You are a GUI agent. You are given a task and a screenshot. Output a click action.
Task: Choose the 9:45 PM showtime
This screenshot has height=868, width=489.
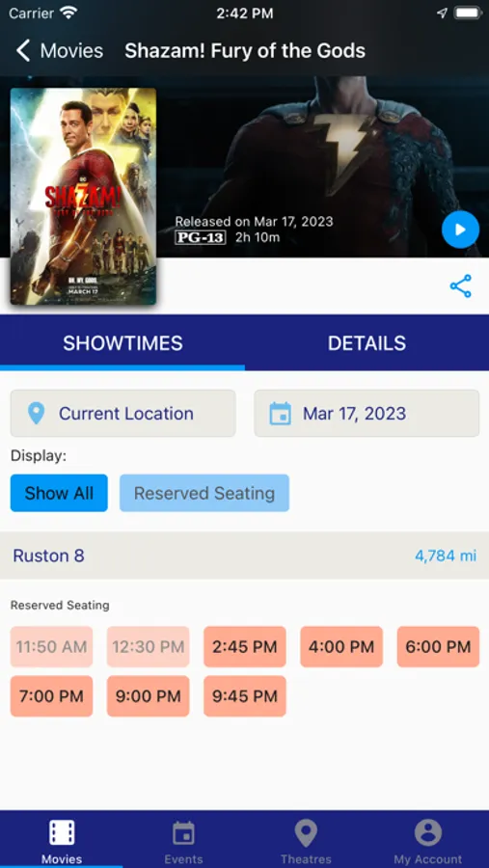[245, 695]
